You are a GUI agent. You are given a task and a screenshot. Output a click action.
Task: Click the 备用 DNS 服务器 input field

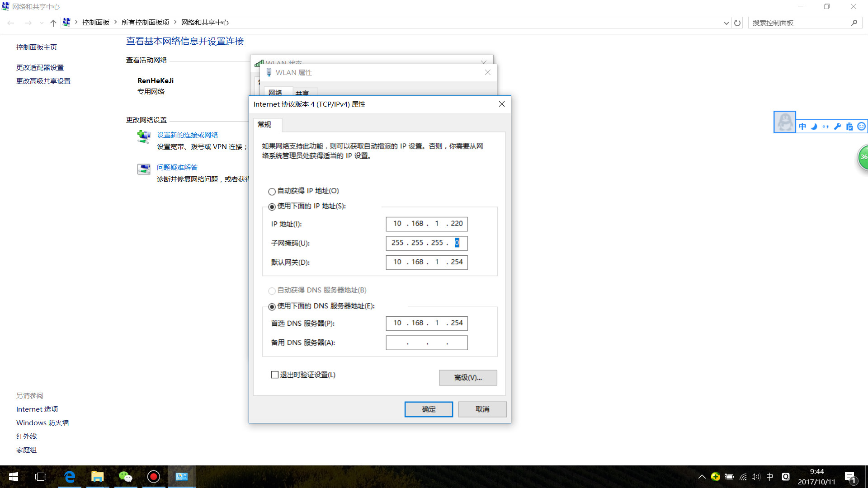[x=426, y=343]
